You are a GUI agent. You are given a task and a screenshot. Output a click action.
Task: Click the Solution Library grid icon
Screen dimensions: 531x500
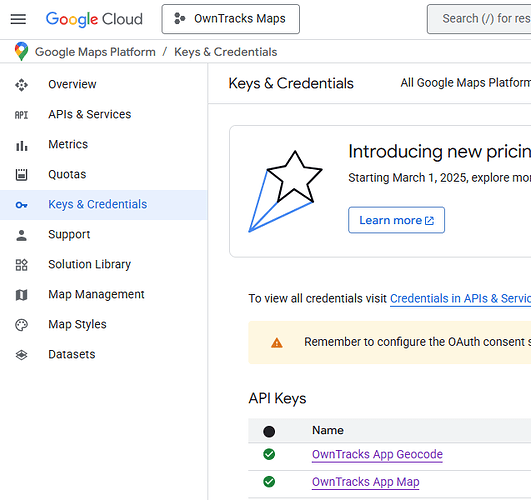pos(21,265)
